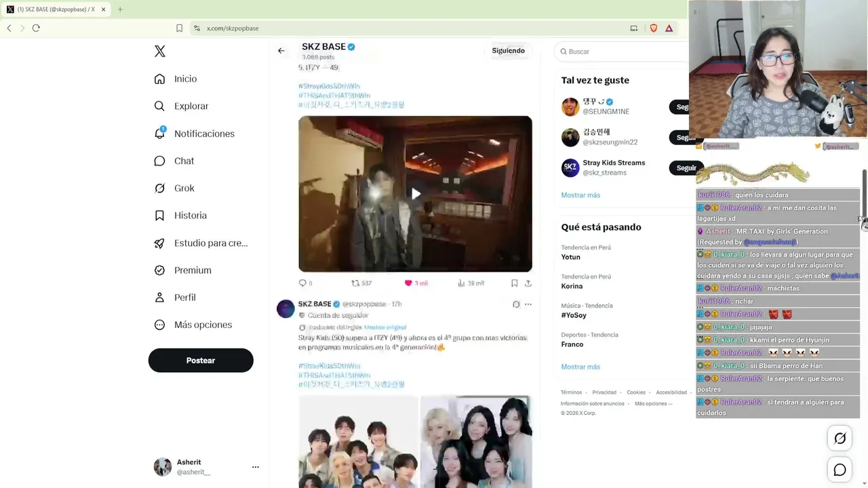Open the Accesibilidad footer link
Viewport: 868px width, 488px height.
click(671, 392)
